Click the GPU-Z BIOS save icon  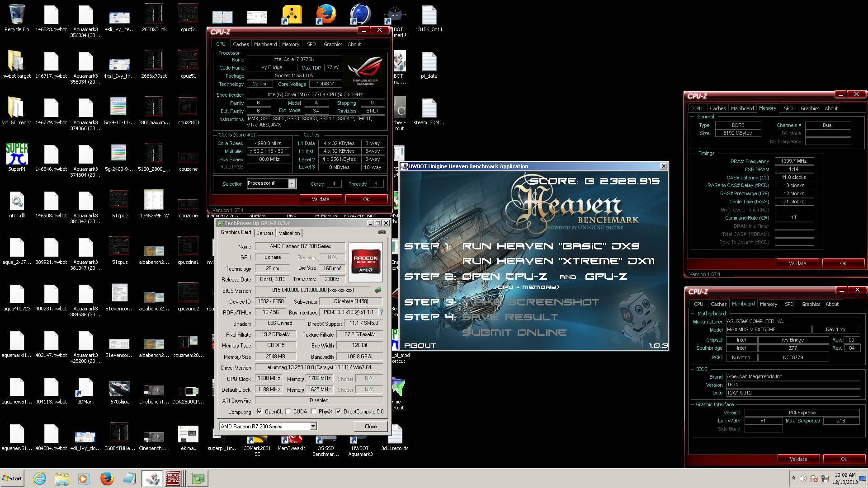378,290
